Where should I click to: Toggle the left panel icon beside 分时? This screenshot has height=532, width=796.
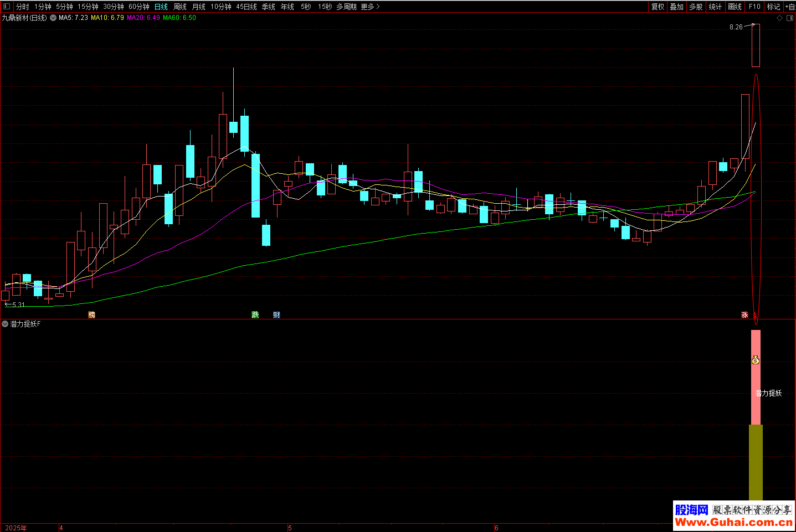[7, 7]
